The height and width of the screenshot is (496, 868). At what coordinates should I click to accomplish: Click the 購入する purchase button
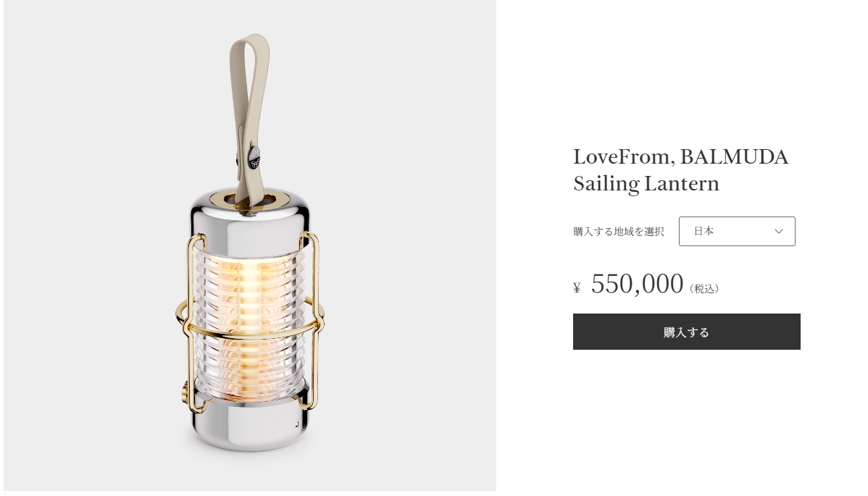click(x=686, y=332)
